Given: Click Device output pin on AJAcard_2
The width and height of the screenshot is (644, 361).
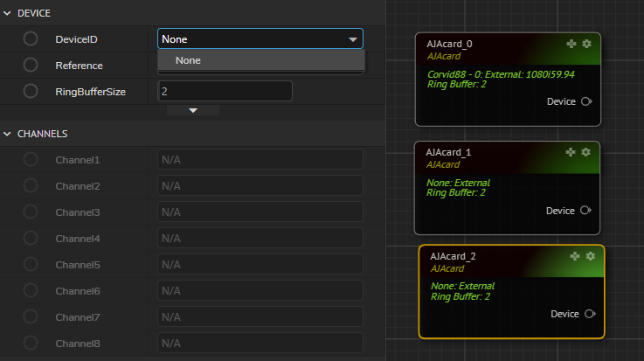Looking at the screenshot, I should pyautogui.click(x=591, y=314).
